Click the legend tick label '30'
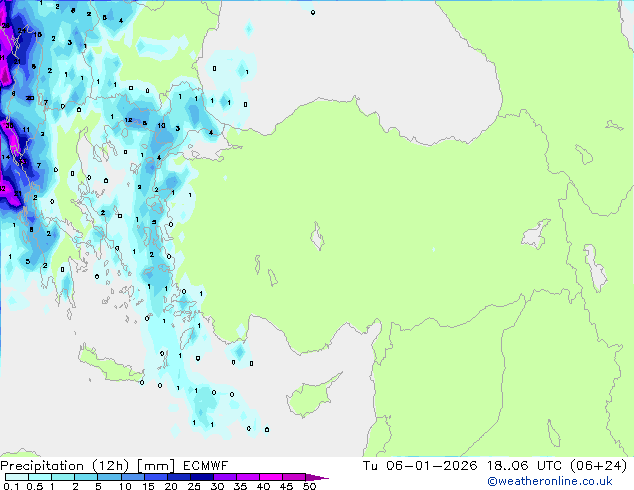Viewport: 634px width, 490px height. (217, 486)
